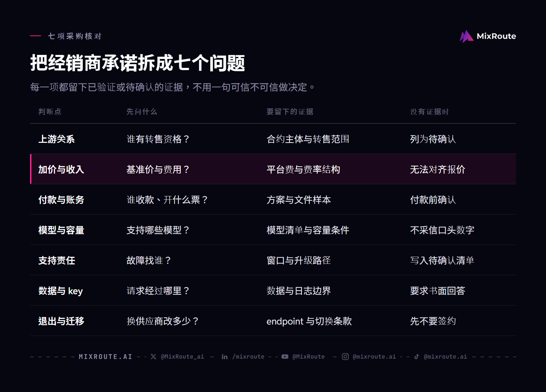Open the @MixRoute YouTube handle
Screen dimensions: 546x392
[308, 357]
